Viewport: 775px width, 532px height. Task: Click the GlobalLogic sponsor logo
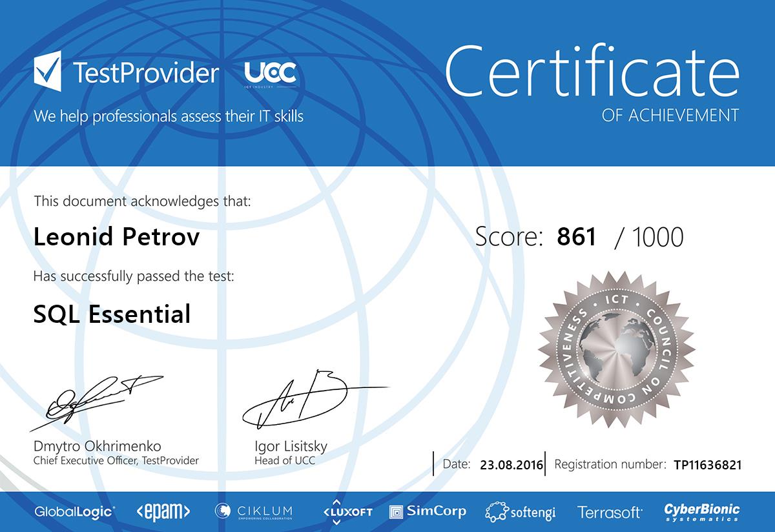point(75,511)
